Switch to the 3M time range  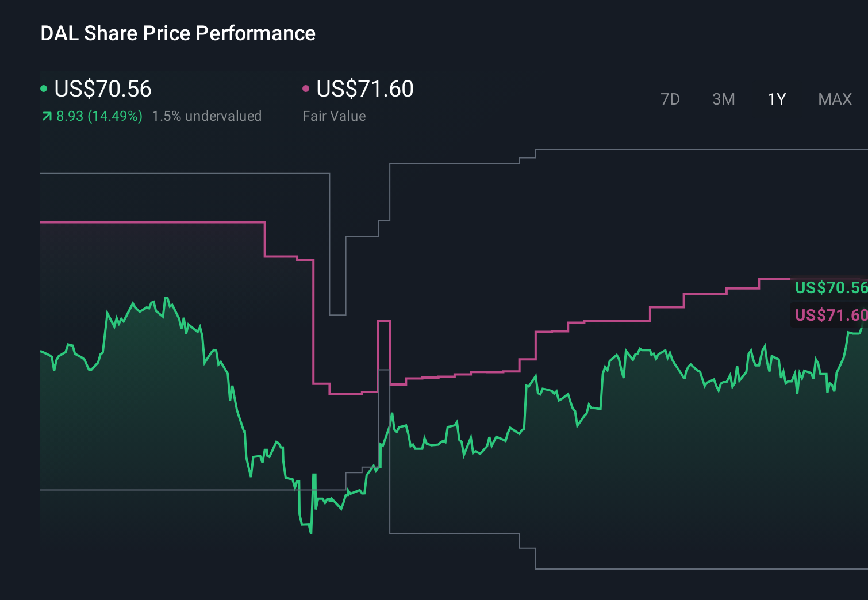pos(723,99)
